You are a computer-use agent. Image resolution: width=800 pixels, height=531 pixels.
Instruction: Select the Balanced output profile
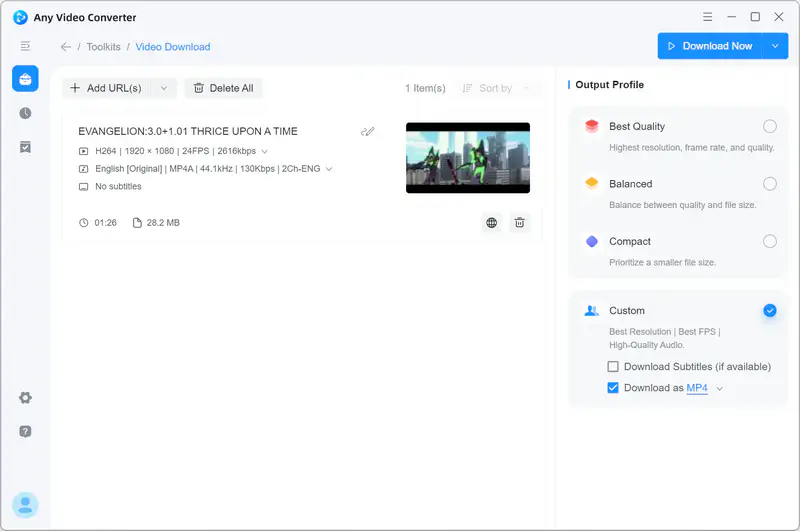(x=769, y=184)
